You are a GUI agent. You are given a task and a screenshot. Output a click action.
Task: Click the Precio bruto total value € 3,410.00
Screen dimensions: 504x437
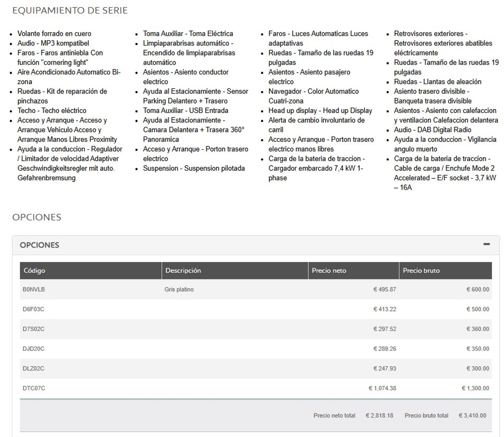coord(472,415)
